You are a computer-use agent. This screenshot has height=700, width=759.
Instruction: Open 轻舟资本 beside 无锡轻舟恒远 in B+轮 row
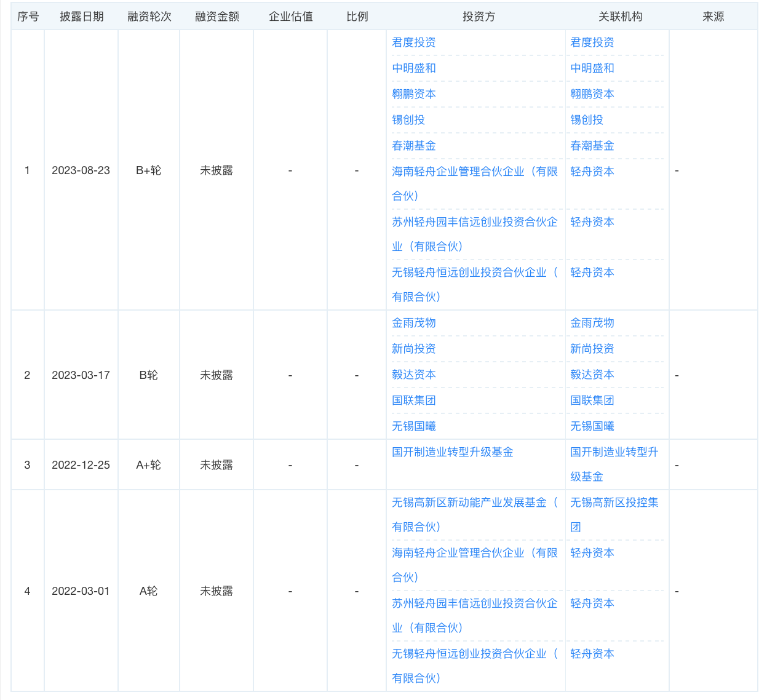tap(592, 272)
